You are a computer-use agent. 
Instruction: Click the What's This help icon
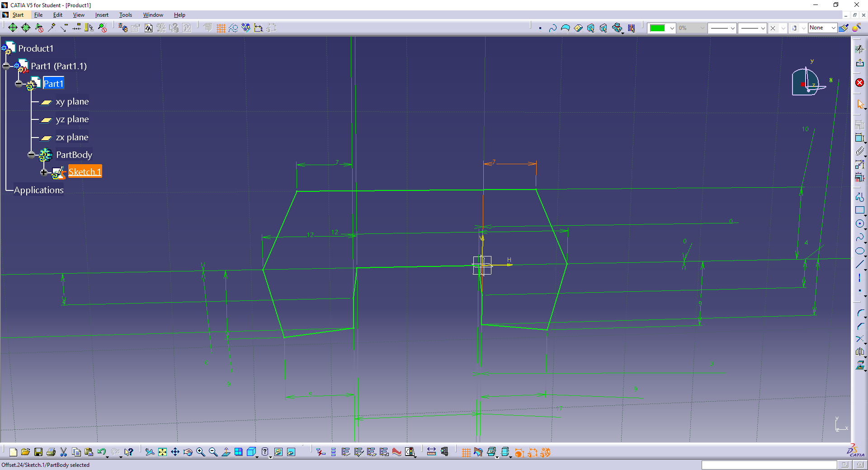pyautogui.click(x=129, y=452)
